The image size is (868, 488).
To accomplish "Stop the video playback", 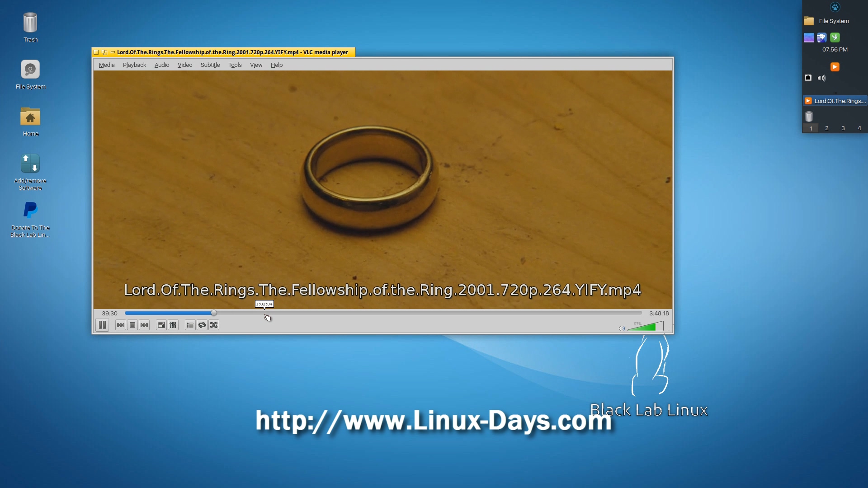I will pyautogui.click(x=132, y=325).
